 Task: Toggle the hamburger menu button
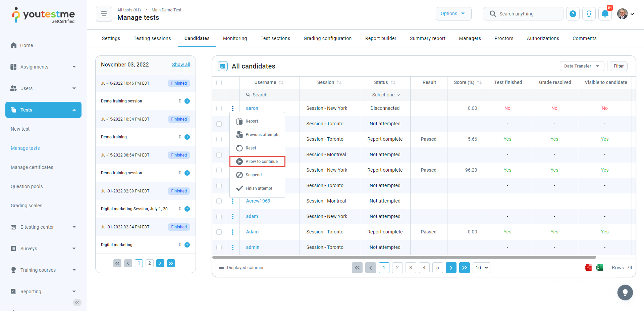click(x=104, y=14)
